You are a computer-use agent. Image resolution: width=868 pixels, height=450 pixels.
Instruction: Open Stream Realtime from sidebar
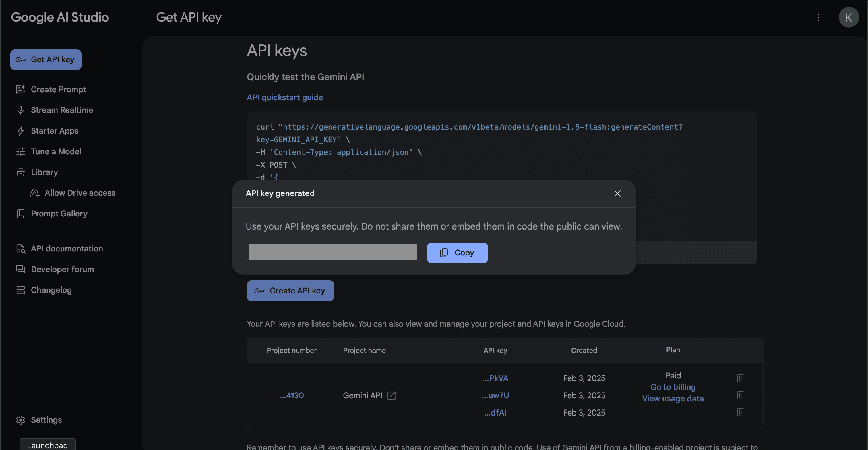click(x=62, y=110)
